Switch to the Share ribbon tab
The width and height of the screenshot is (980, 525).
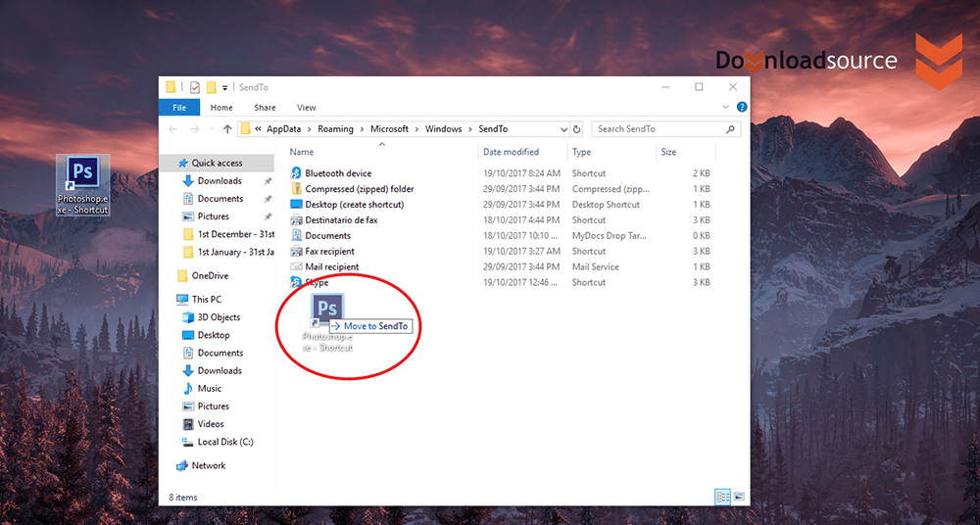tap(265, 108)
